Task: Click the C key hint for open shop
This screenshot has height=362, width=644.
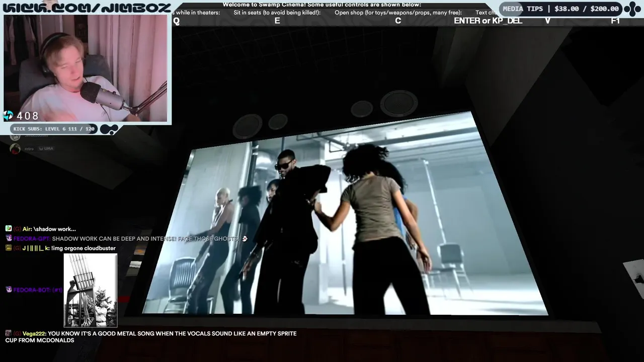Action: click(x=398, y=21)
